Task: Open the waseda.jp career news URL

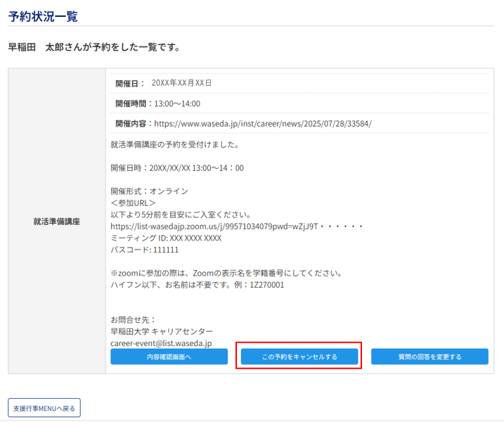Action: click(262, 123)
